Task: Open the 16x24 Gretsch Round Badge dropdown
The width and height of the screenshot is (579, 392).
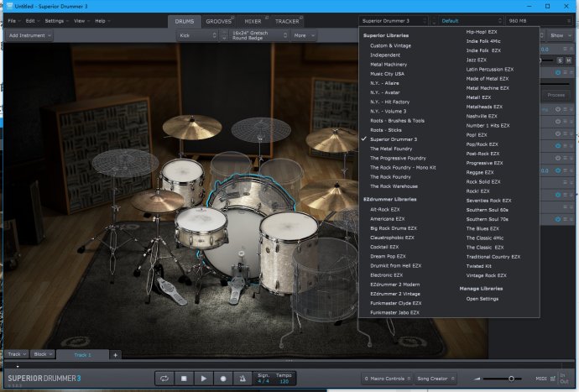Action: click(x=259, y=35)
